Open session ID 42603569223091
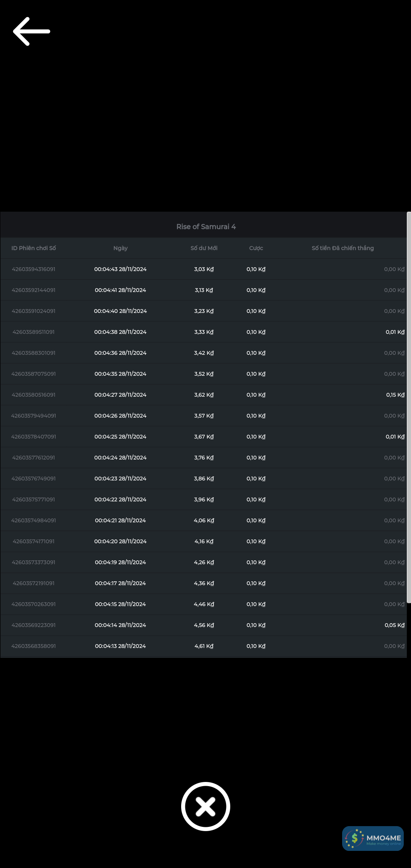 (x=33, y=625)
